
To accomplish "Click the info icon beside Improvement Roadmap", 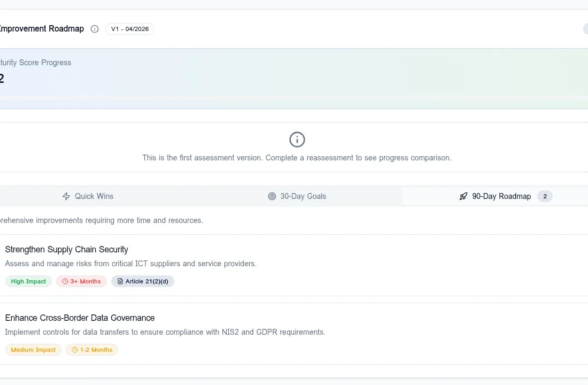I will tap(95, 29).
